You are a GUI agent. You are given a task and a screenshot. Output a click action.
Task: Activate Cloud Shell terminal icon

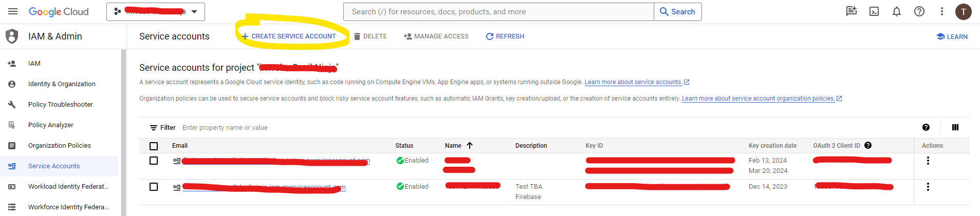coord(874,11)
